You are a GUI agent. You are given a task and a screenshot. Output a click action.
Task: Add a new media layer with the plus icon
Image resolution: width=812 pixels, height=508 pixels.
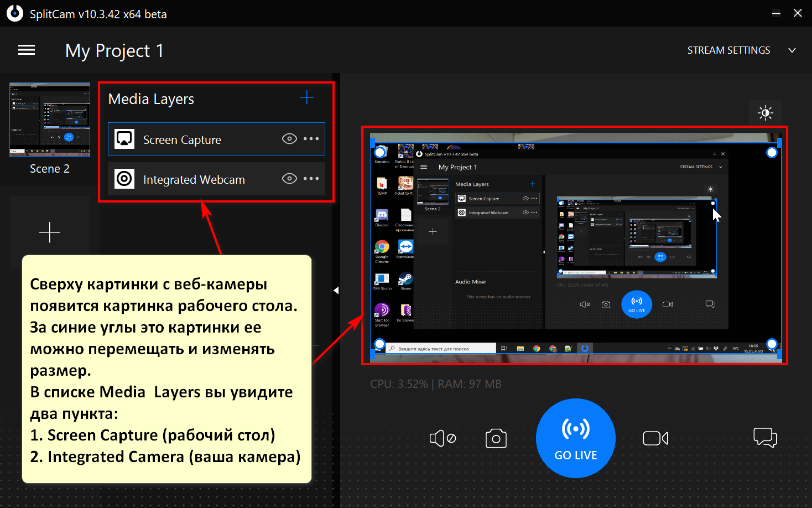pos(306,98)
